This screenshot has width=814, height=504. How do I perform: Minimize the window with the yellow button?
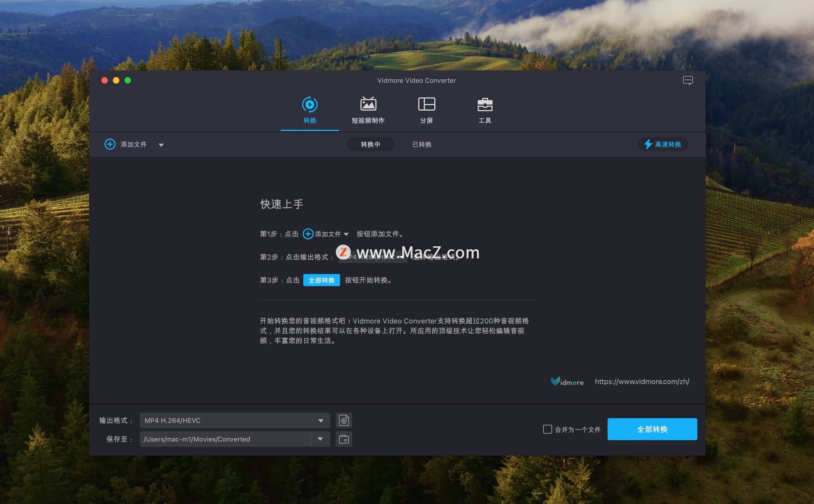pos(116,80)
